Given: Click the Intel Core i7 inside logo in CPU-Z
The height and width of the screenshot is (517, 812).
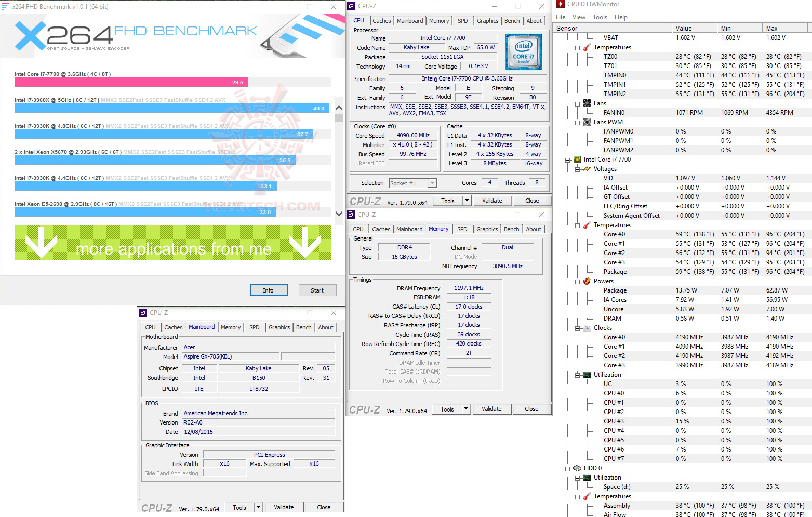Looking at the screenshot, I should click(x=523, y=52).
